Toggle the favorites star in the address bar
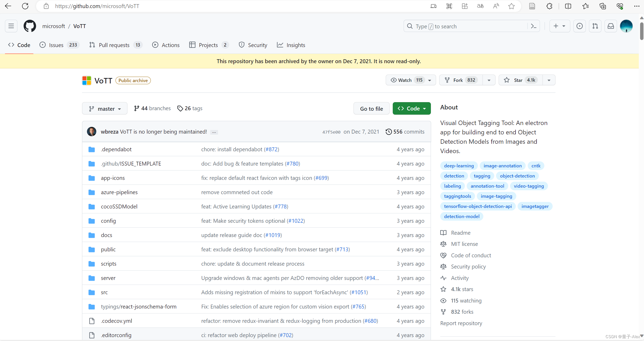644x341 pixels. click(x=511, y=6)
